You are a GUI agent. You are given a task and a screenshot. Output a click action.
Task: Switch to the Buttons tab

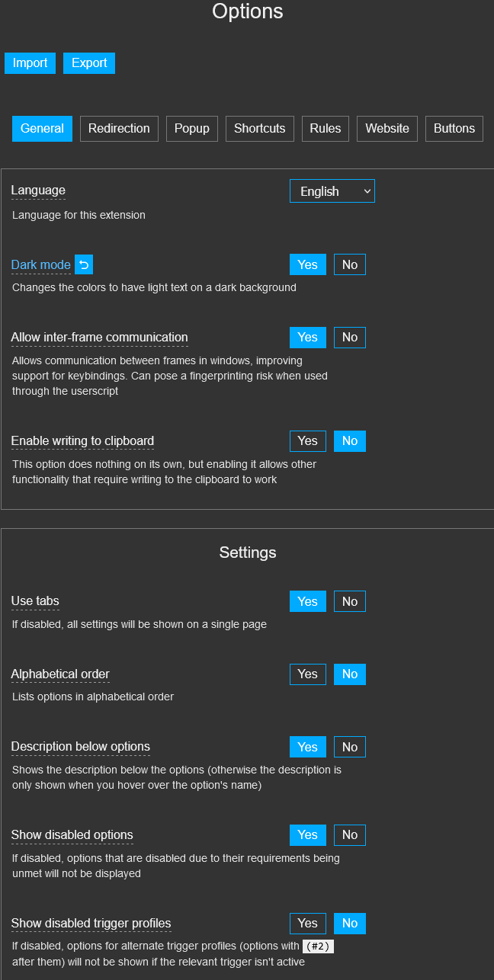click(454, 128)
